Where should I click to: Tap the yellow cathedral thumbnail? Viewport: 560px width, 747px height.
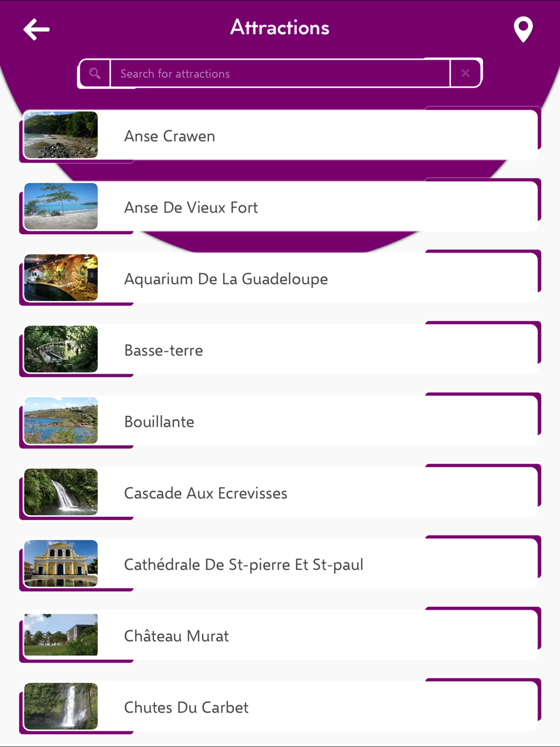61,563
